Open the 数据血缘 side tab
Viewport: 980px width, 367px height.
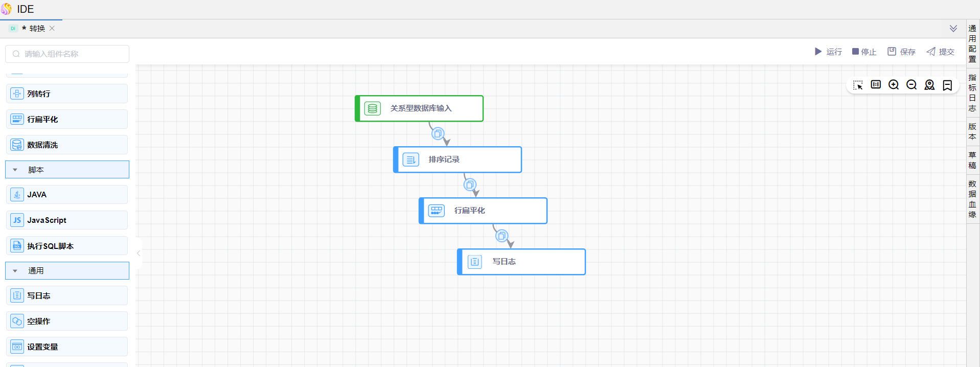tap(972, 199)
